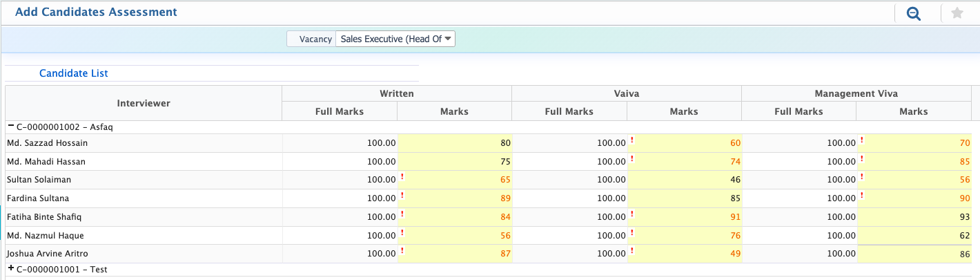The image size is (980, 280).
Task: Collapse the C-0000001002 - Asfaq candidate group
Action: pos(11,127)
